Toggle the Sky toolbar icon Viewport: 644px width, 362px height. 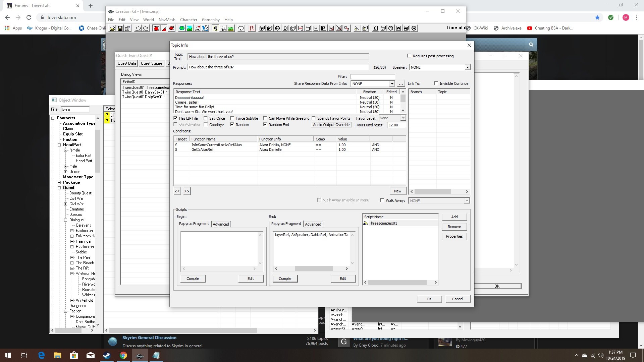click(x=223, y=28)
